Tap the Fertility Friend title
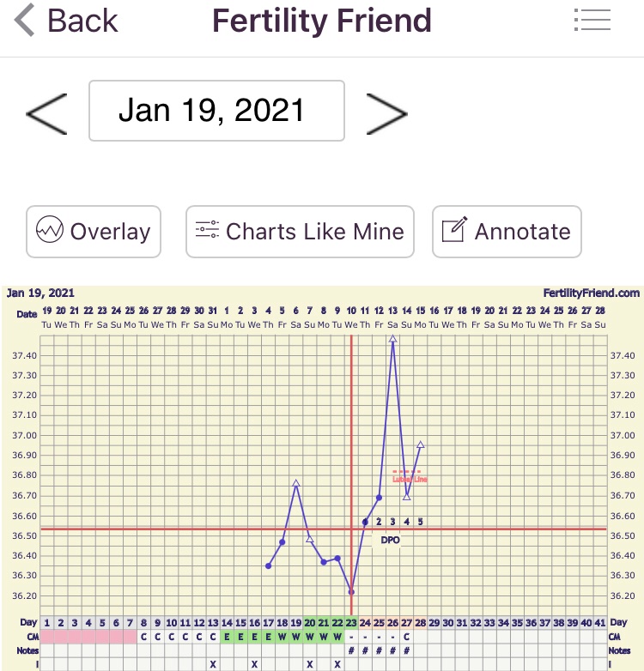The image size is (644, 671). pyautogui.click(x=322, y=21)
